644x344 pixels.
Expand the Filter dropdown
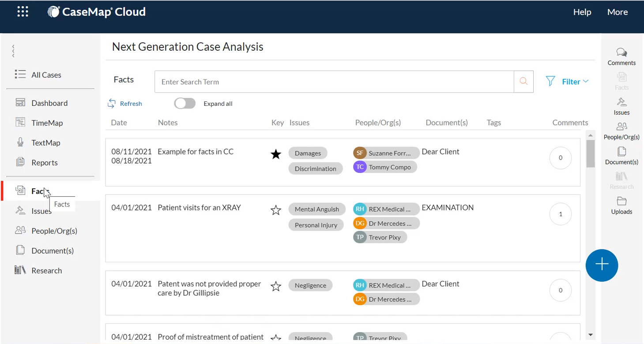[568, 82]
